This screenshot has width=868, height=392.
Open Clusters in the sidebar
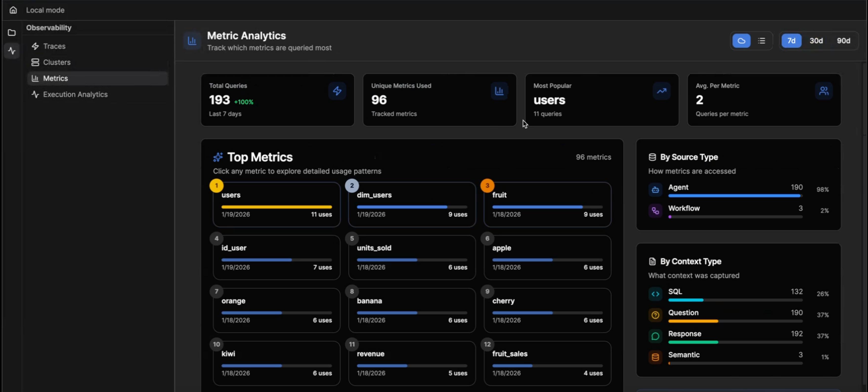click(57, 62)
